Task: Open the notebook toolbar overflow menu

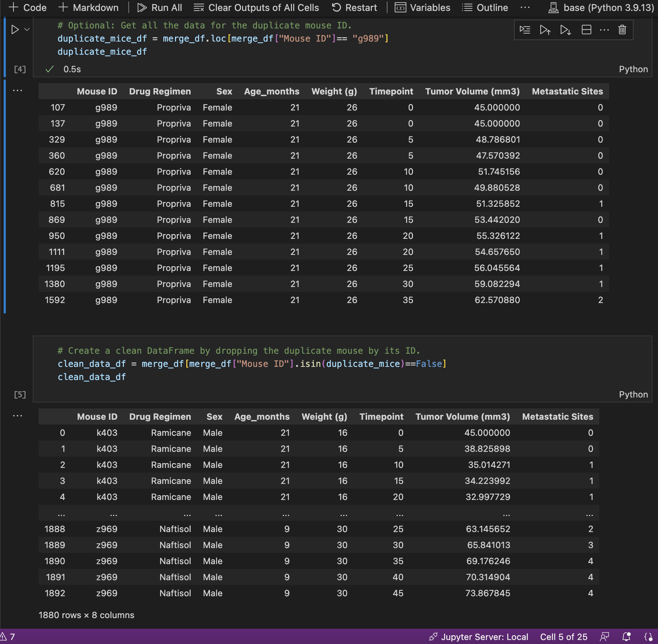Action: [x=525, y=8]
